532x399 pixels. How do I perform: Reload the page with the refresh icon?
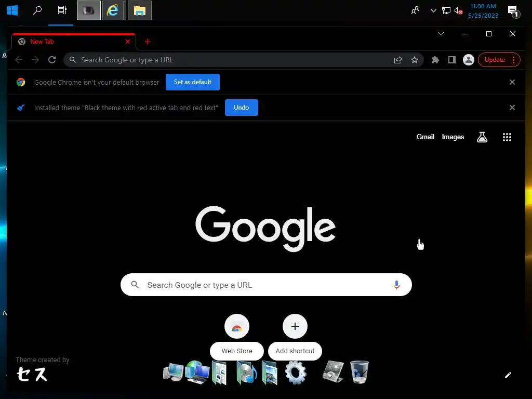(52, 60)
